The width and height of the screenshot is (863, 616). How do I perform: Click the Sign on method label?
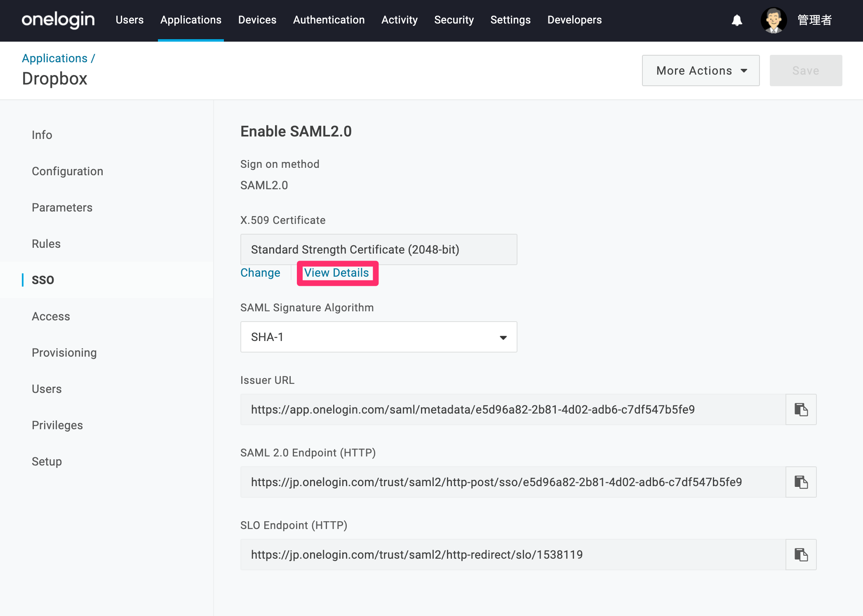click(280, 164)
